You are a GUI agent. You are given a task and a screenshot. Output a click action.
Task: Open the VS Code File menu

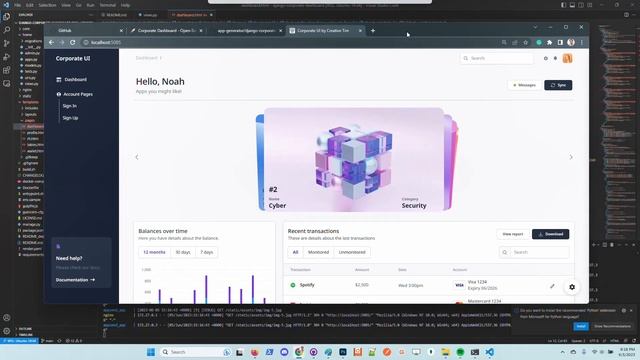pos(17,5)
